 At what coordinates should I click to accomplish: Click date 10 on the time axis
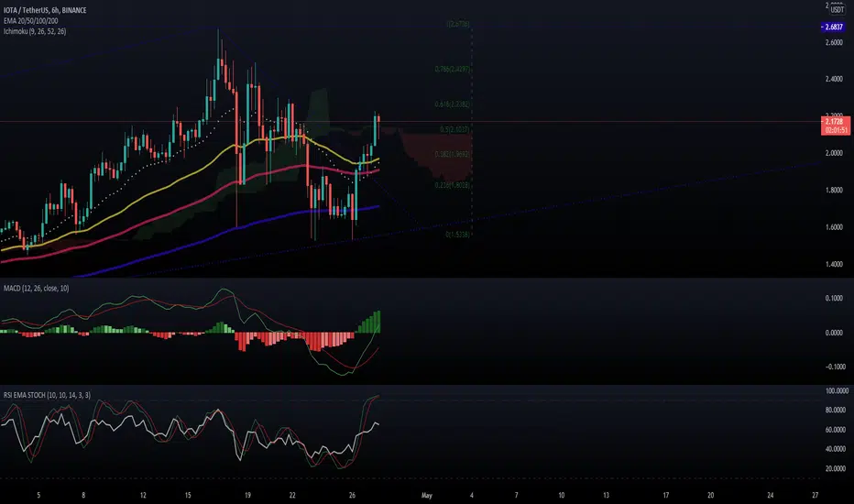pos(561,495)
